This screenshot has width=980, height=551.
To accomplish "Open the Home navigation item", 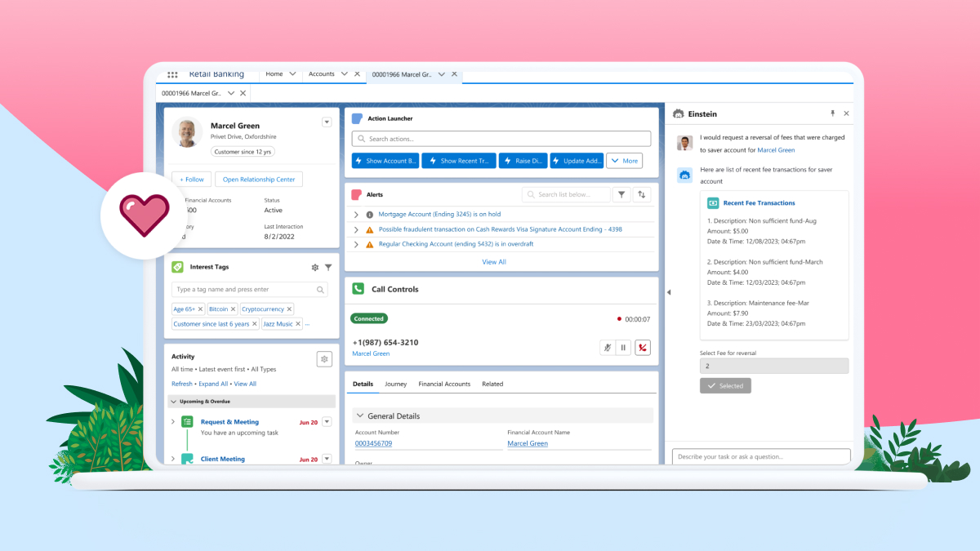I will coord(273,73).
